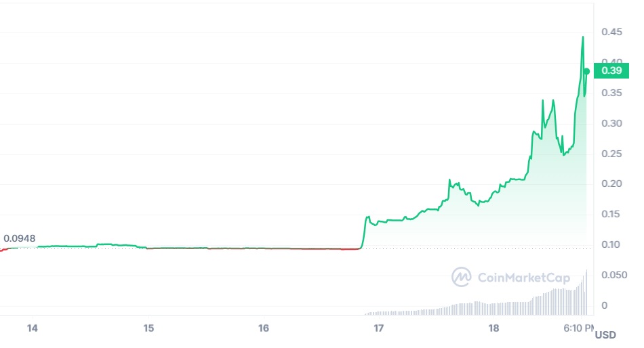This screenshot has height=348, width=644.
Task: Select the date label 16 on the axis
Action: pos(263,328)
